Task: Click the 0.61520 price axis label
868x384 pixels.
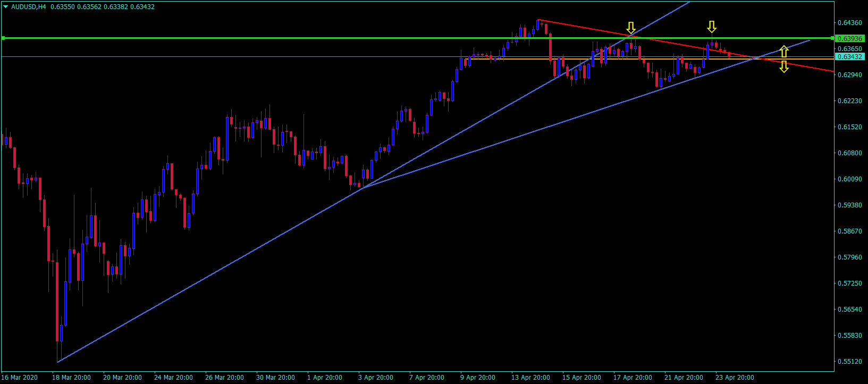Action: (x=849, y=127)
